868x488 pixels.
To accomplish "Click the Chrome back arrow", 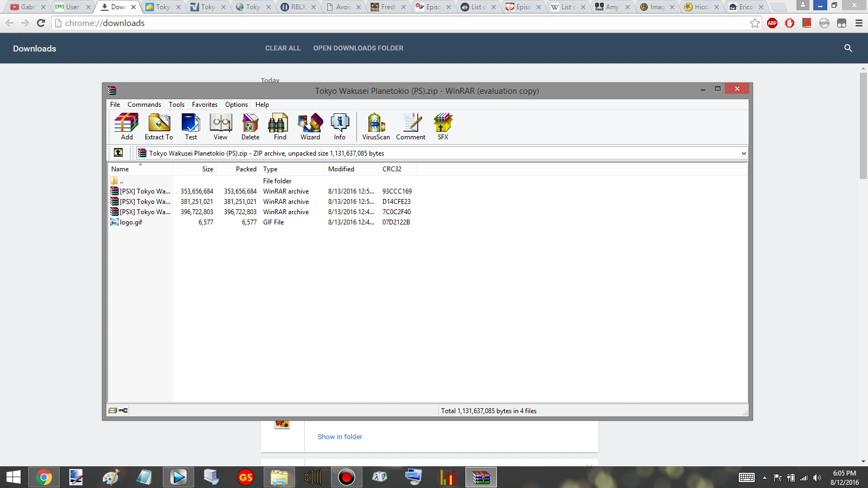I will point(9,23).
